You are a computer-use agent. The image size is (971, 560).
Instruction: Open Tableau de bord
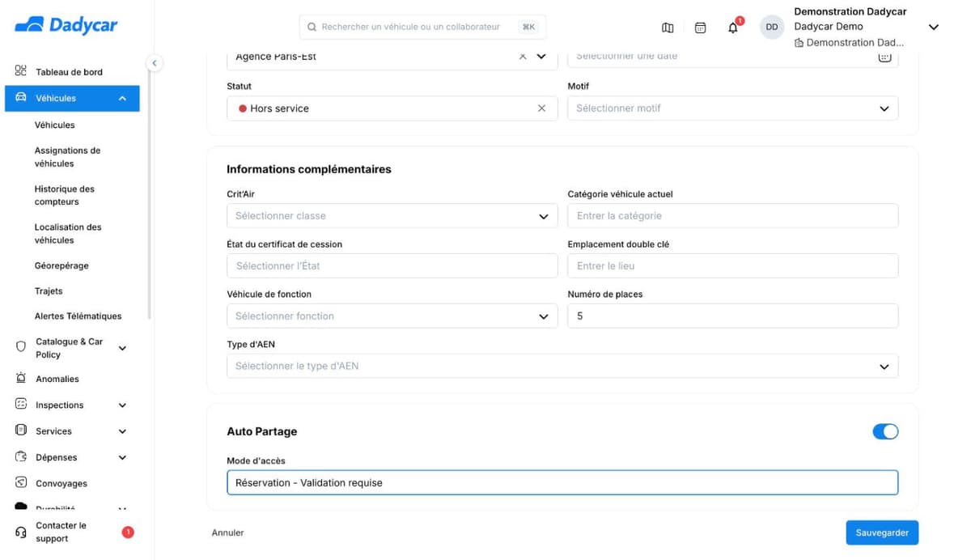click(70, 72)
